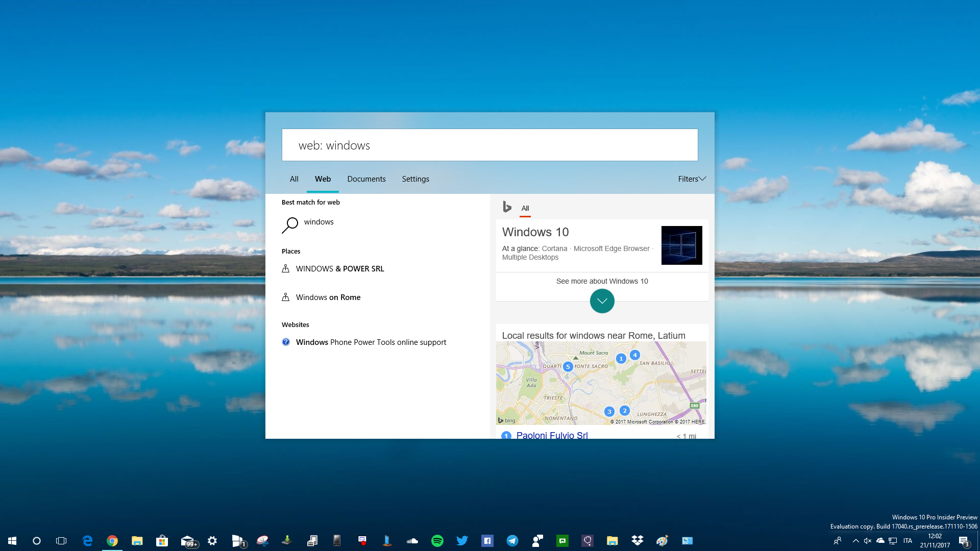
Task: Launch Spotify from taskbar
Action: [437, 541]
